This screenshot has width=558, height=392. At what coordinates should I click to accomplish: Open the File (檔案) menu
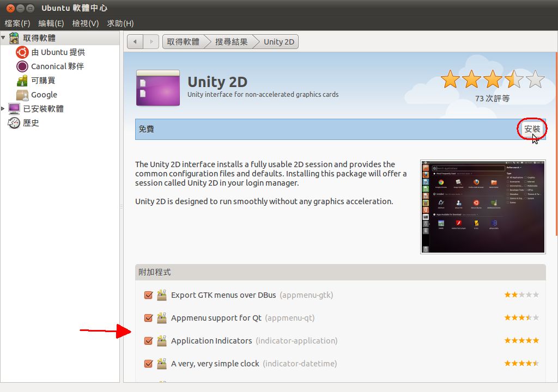click(x=17, y=23)
